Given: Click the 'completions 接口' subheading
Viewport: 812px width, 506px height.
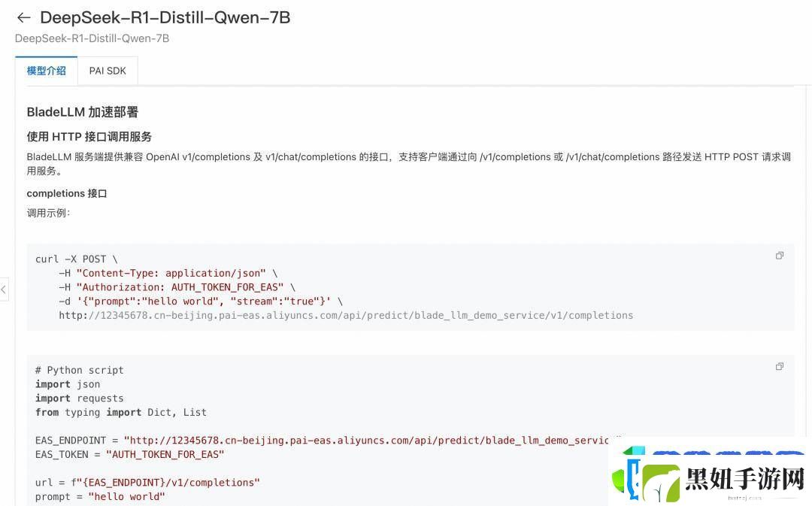Looking at the screenshot, I should pos(67,193).
